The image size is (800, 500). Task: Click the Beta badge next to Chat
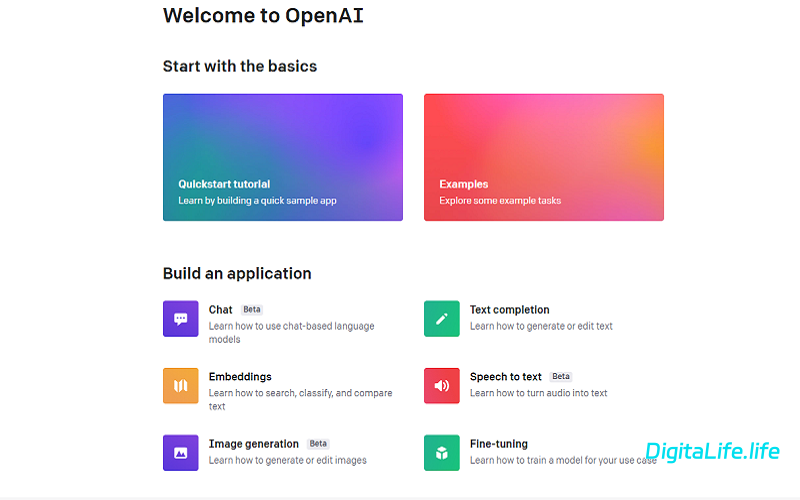pos(252,310)
